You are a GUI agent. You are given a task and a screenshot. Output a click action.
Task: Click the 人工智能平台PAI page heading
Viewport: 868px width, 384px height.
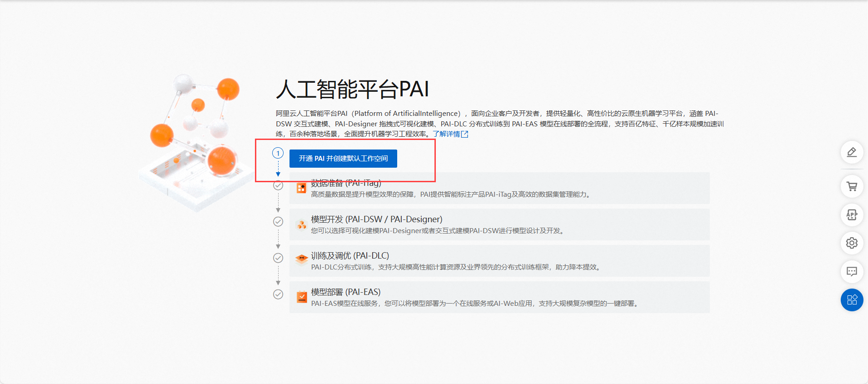[x=353, y=89]
